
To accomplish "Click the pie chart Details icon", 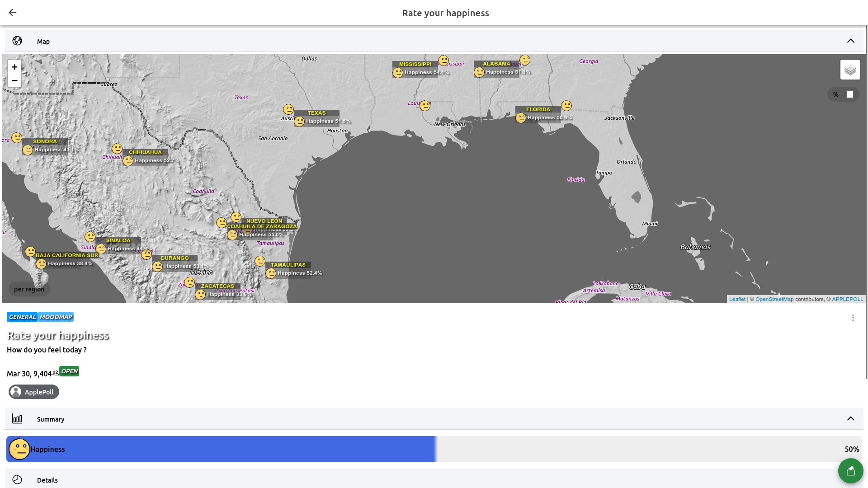I will point(17,479).
